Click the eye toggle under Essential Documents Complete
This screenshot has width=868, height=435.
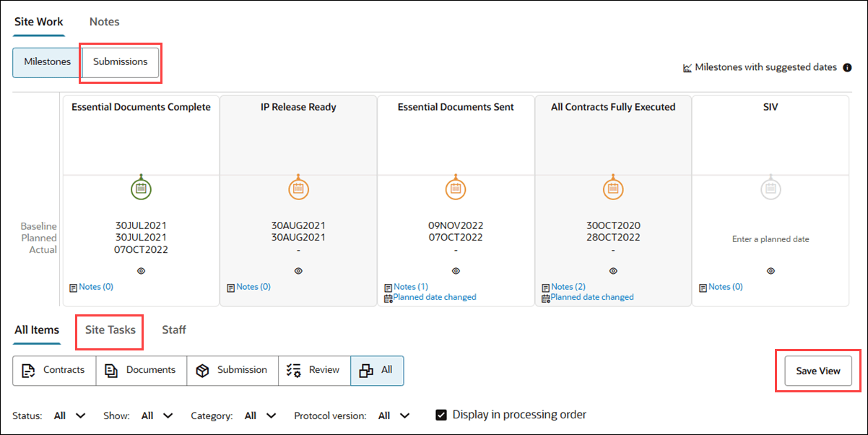(141, 271)
